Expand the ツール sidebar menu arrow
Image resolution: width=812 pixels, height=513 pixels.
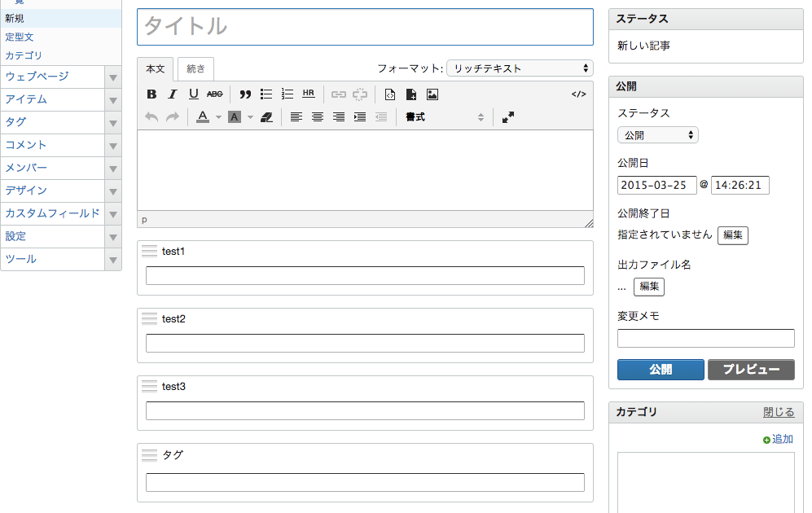tap(113, 259)
